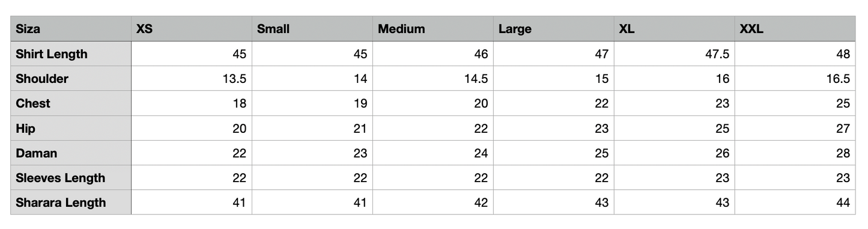Select the Daman row header
This screenshot has width=868, height=229.
71,153
